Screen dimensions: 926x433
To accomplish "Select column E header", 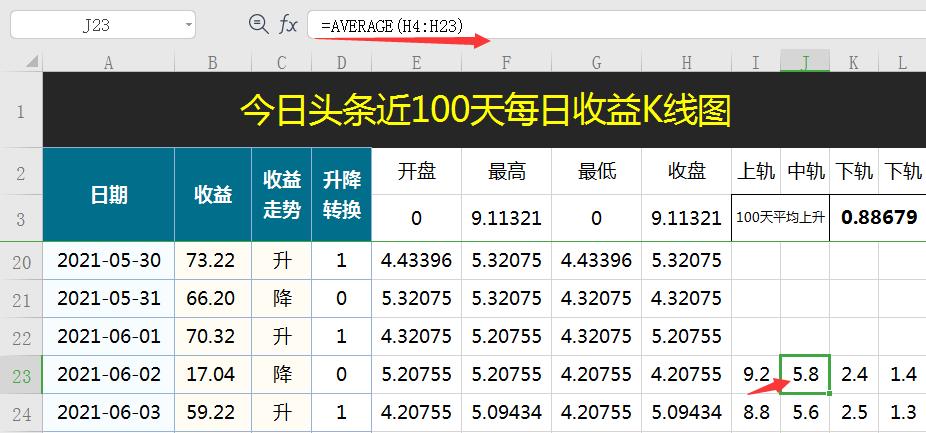I will tap(416, 63).
